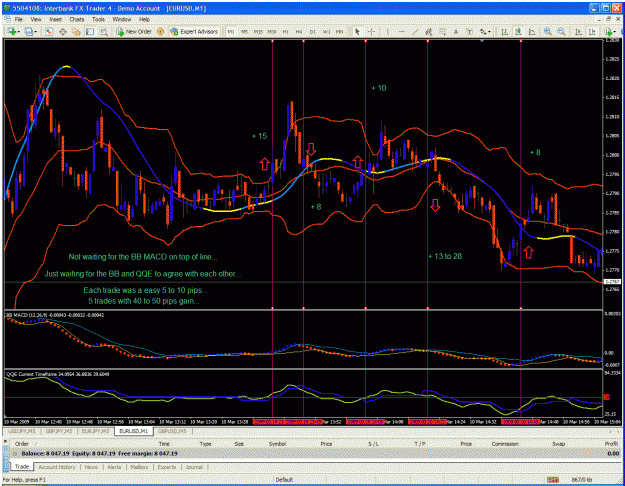Viewport: 625px width, 486px height.
Task: Select the M5 timeframe button
Action: [244, 31]
